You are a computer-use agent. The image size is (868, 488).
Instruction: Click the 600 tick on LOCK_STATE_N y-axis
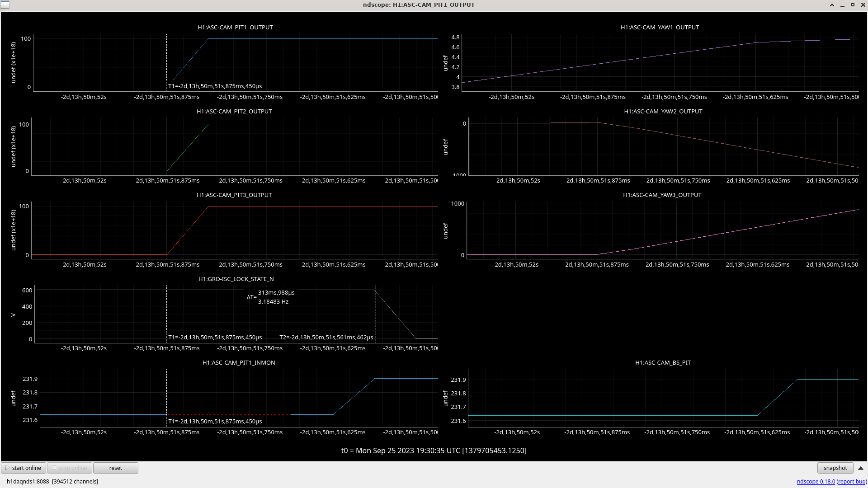click(27, 290)
